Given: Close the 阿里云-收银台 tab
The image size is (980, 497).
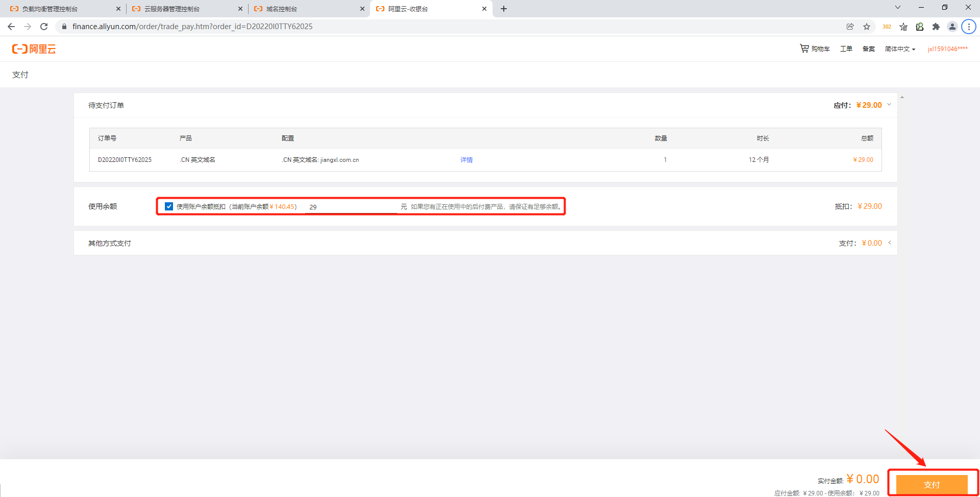Looking at the screenshot, I should tap(484, 9).
